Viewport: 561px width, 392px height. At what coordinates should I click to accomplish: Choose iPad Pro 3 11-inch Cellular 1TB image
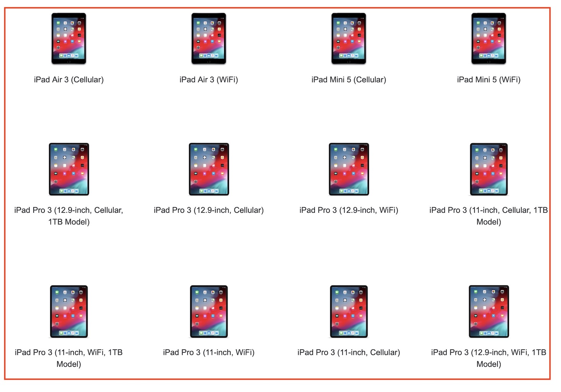pos(489,169)
